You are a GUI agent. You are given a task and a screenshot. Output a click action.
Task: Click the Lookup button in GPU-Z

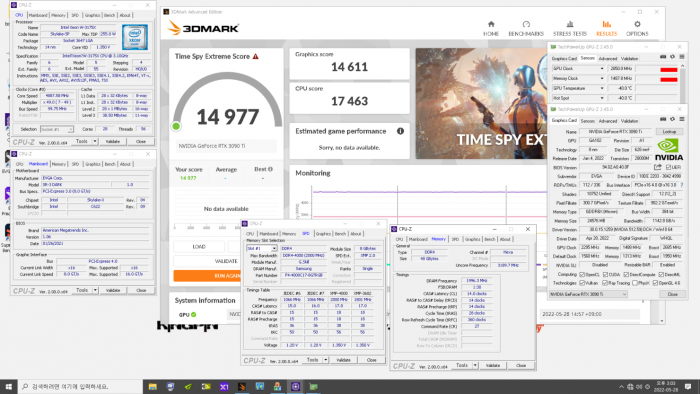[669, 132]
